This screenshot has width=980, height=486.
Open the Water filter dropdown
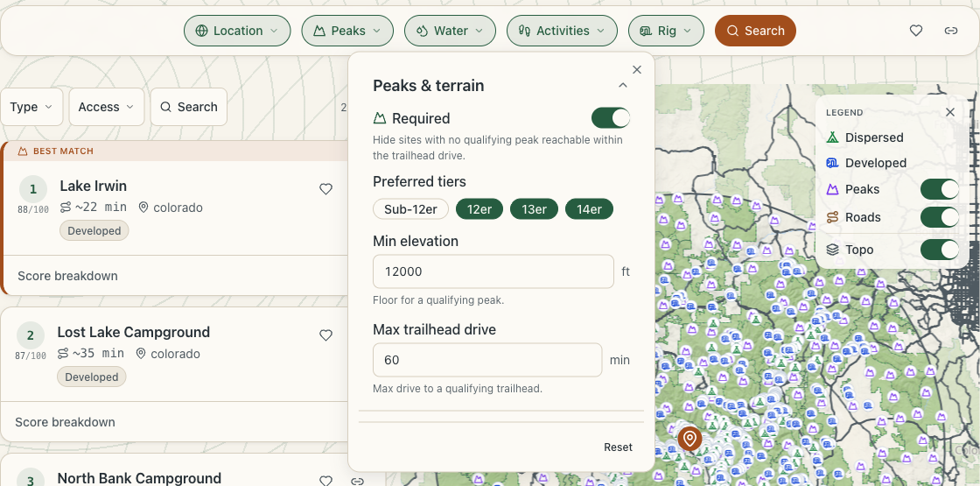point(450,31)
